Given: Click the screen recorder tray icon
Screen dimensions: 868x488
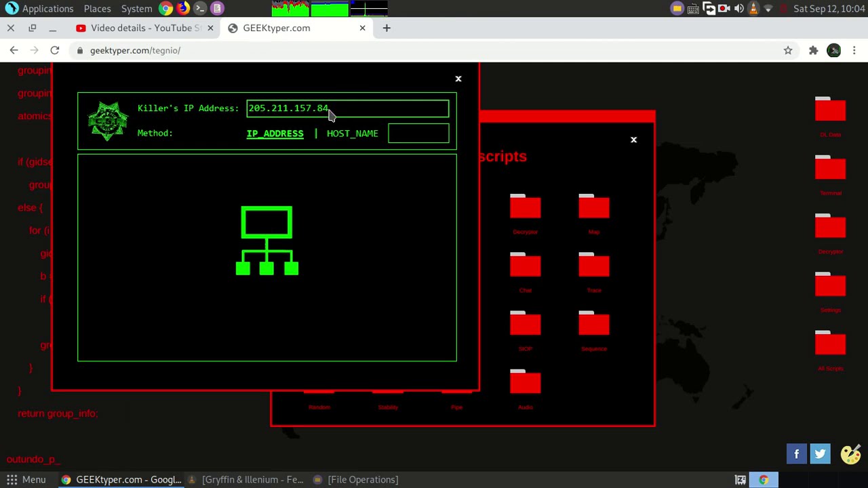Looking at the screenshot, I should 724,8.
